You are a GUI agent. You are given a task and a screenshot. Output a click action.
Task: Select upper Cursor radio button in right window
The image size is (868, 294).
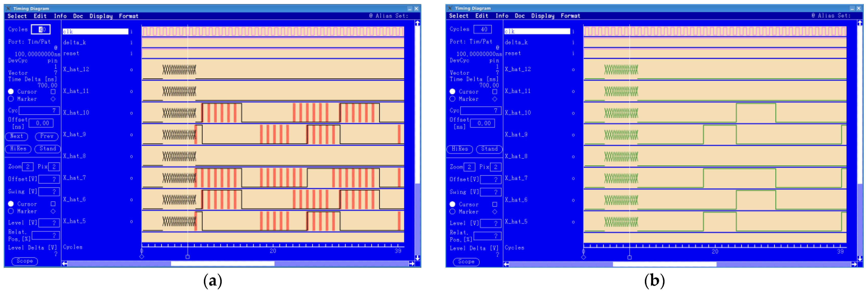tap(452, 92)
